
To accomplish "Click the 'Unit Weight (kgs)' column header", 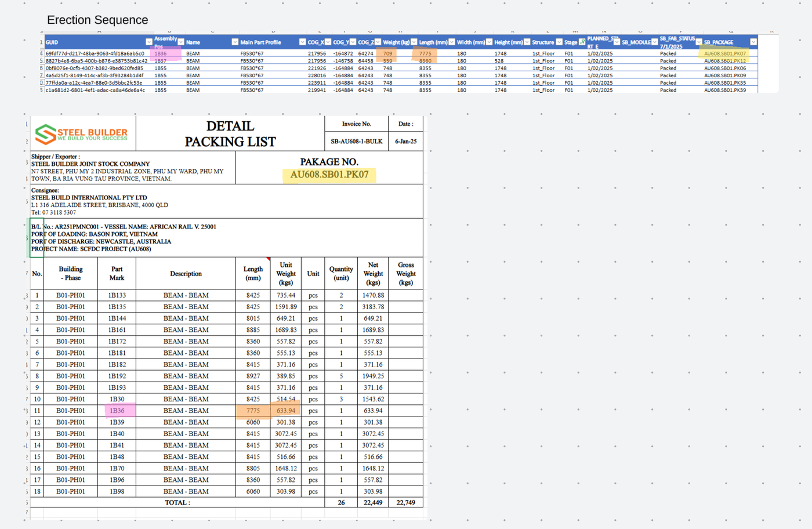I will [x=286, y=274].
